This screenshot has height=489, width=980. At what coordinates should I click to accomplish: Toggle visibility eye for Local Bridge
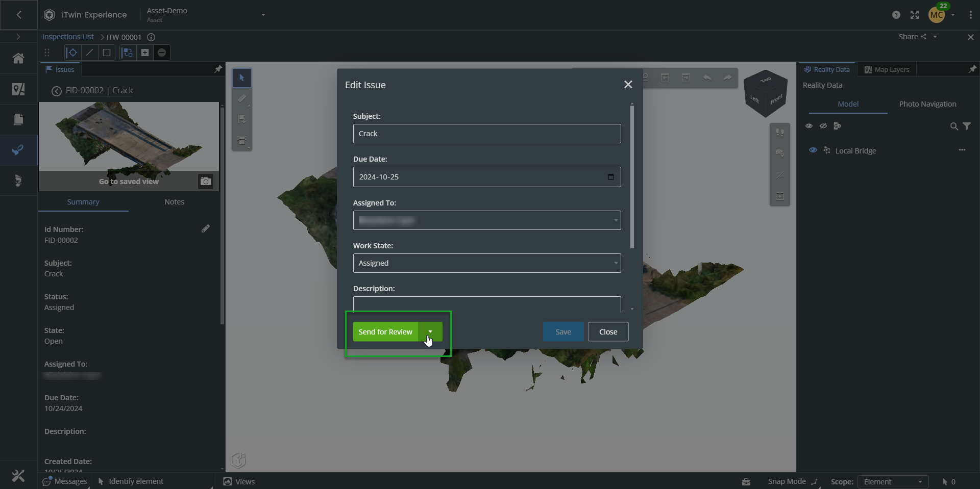(x=813, y=150)
